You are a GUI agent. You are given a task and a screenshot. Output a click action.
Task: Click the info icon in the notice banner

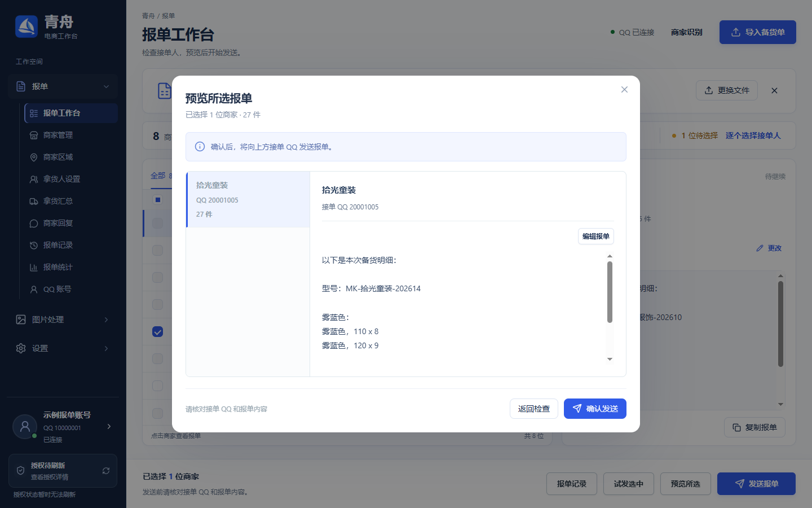(200, 147)
